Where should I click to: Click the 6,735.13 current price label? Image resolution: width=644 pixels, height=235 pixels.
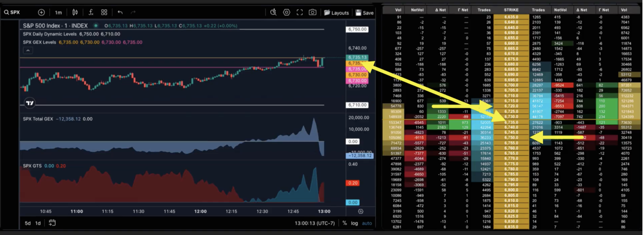357,57
